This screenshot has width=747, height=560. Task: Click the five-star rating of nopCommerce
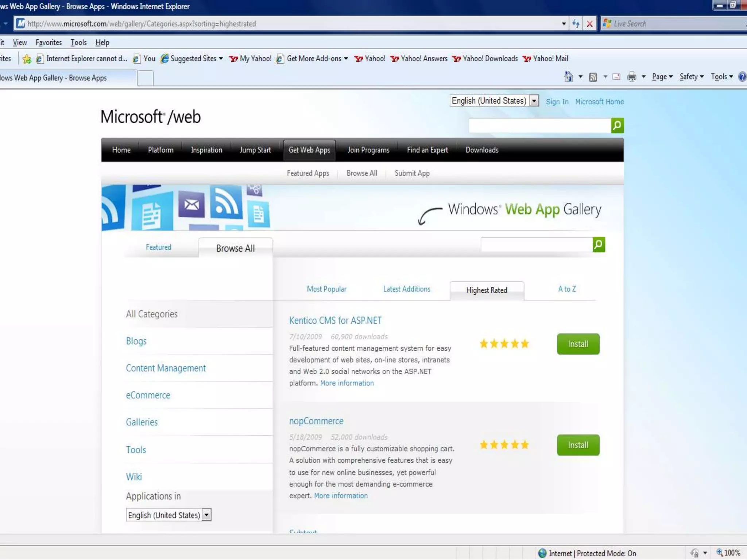click(x=504, y=445)
